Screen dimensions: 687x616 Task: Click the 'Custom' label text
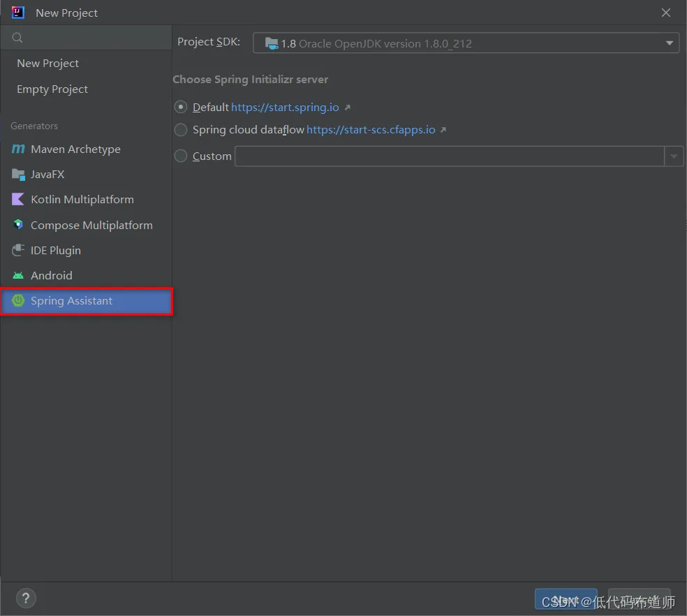tap(212, 156)
